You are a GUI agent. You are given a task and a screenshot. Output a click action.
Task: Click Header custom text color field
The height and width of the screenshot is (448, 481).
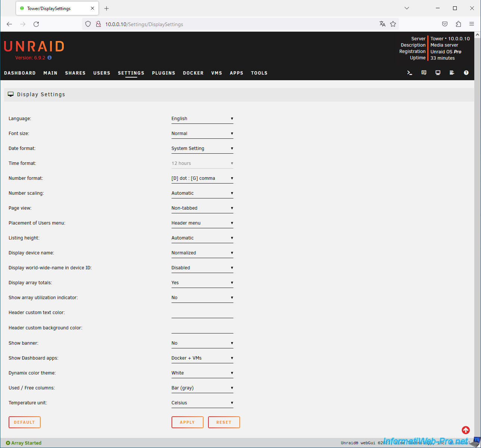tap(202, 313)
